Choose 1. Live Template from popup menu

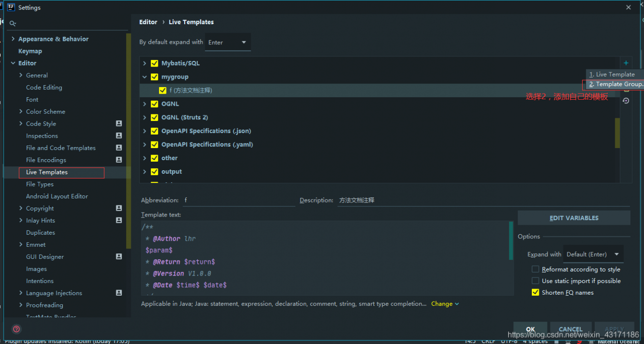pos(615,75)
